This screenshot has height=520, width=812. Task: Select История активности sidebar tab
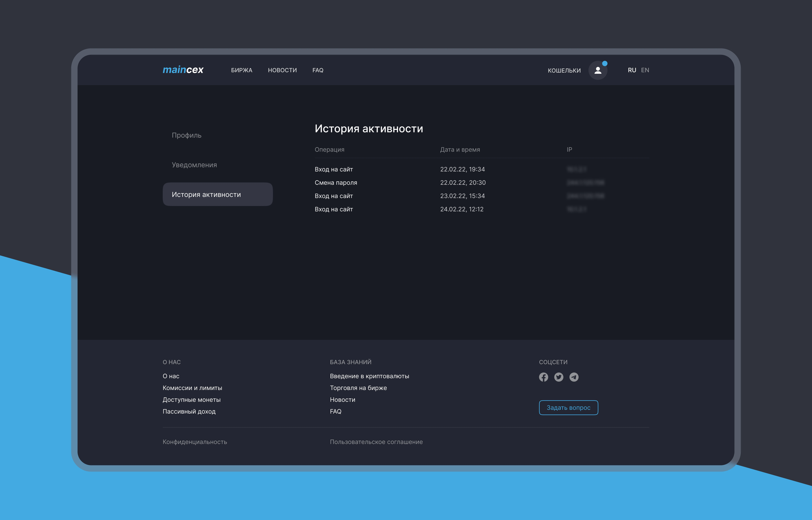coord(218,194)
